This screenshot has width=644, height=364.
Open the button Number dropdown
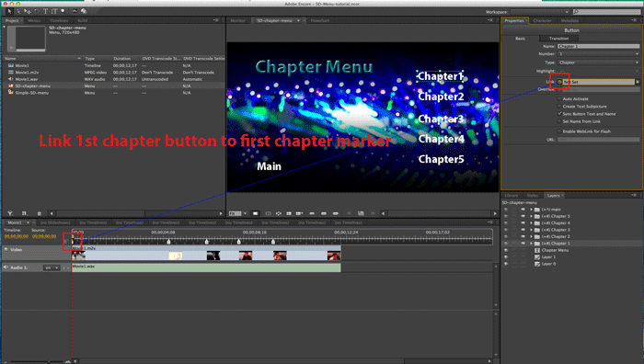point(598,53)
